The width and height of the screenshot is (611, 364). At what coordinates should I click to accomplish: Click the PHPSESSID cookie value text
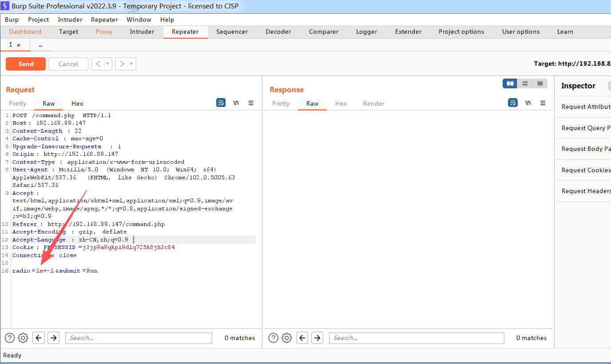[129, 247]
